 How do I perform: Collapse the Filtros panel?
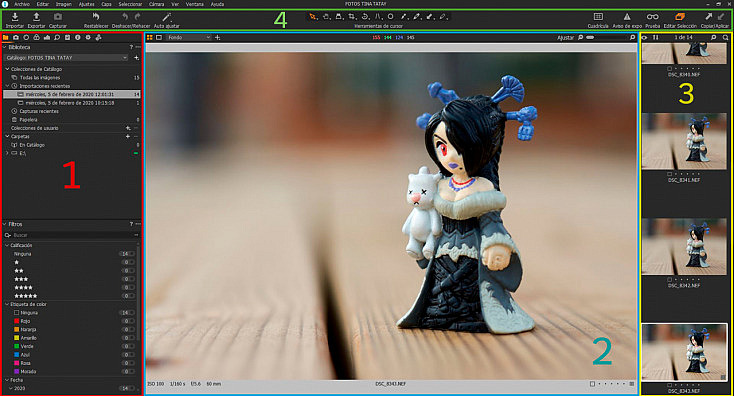pyautogui.click(x=5, y=224)
